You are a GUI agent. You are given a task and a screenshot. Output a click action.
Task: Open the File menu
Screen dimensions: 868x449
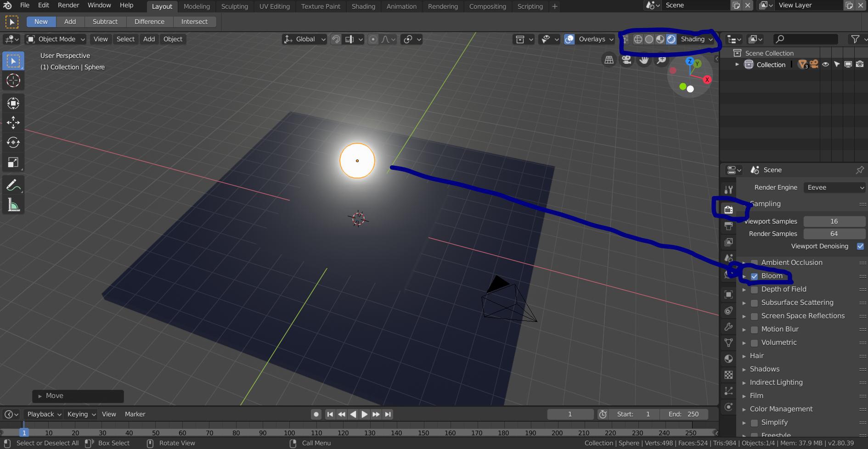click(25, 6)
